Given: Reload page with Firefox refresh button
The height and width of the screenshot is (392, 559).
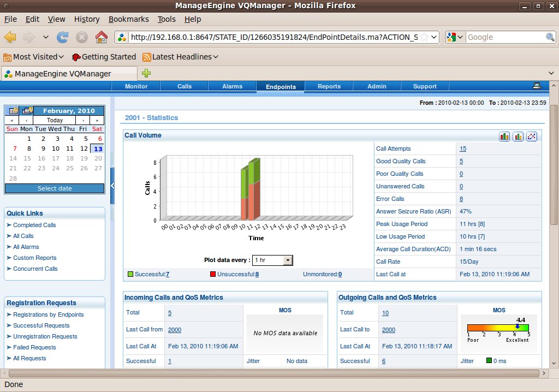Looking at the screenshot, I should [63, 37].
